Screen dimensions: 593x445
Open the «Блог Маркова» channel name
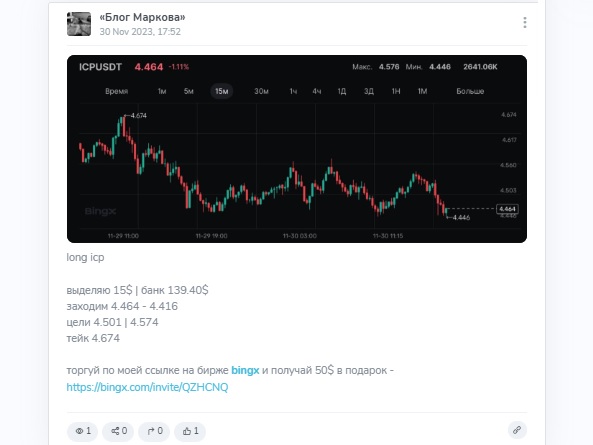pyautogui.click(x=142, y=17)
